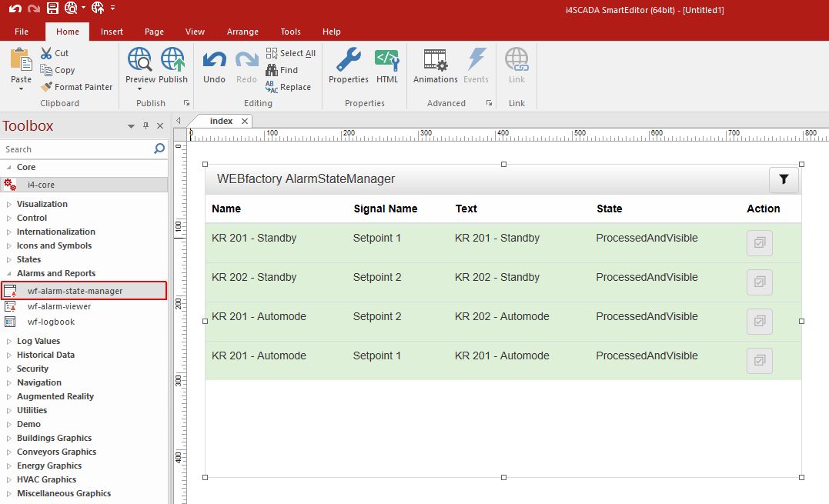Select the wf-logbook toolbox item
This screenshot has width=829, height=504.
[84, 322]
